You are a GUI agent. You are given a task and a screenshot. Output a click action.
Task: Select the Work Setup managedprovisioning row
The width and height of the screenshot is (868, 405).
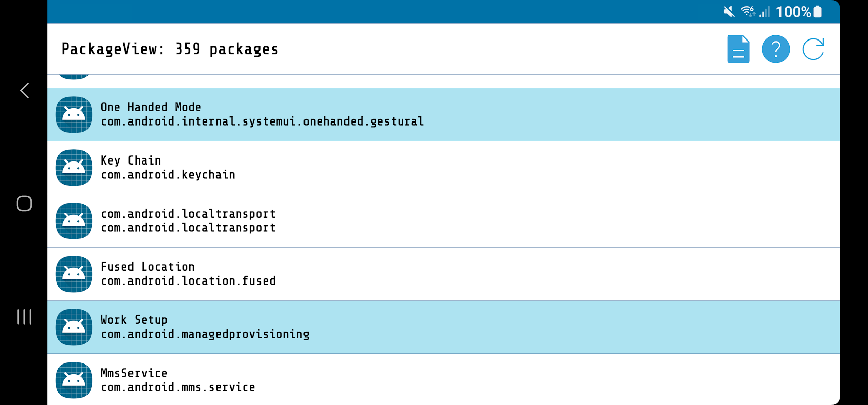(455, 327)
